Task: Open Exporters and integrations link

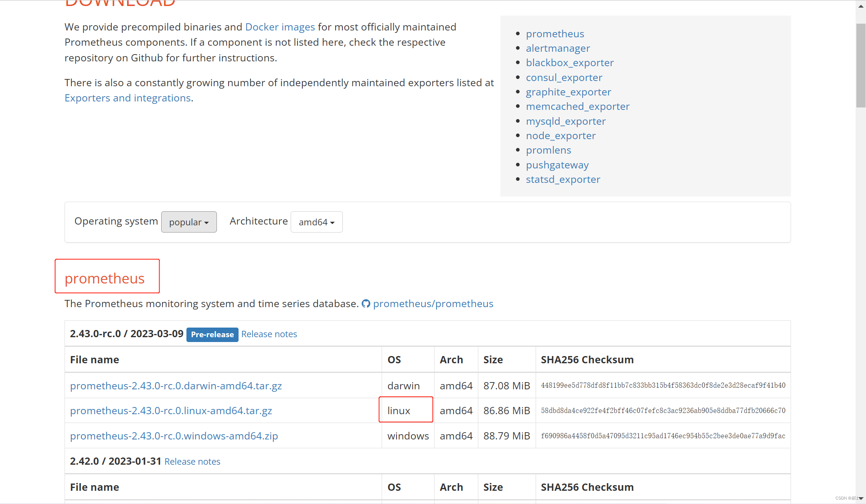Action: coord(127,98)
